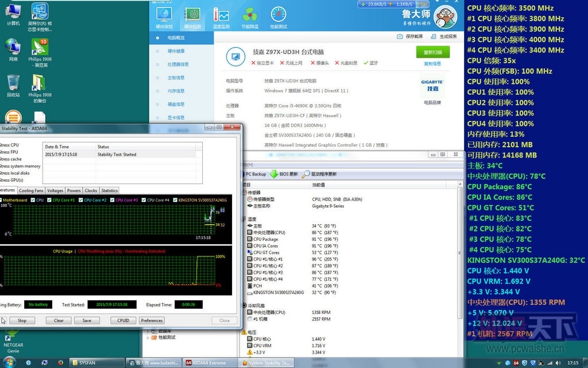
Task: Open 温度监测 temperature monitor icon
Action: 221,18
